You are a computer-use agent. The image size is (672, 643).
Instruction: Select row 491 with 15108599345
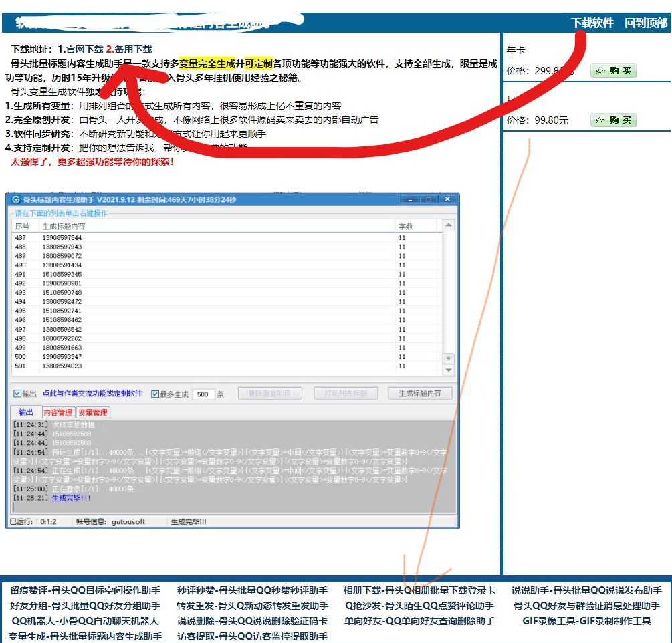click(226, 274)
